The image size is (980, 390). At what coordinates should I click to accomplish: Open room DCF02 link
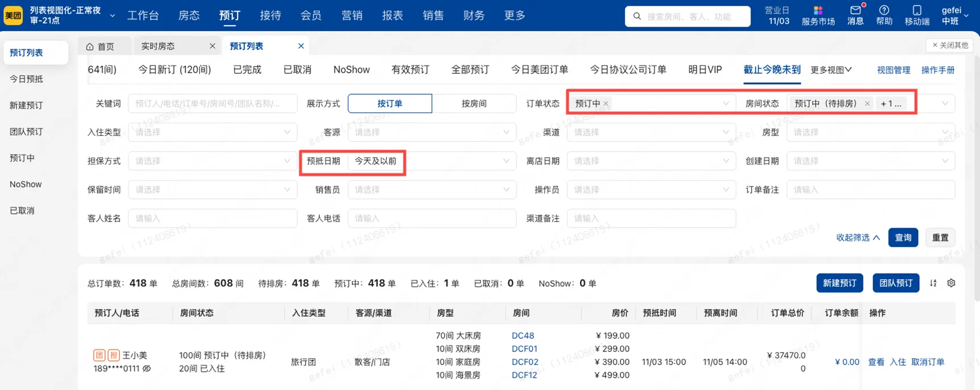click(x=525, y=362)
